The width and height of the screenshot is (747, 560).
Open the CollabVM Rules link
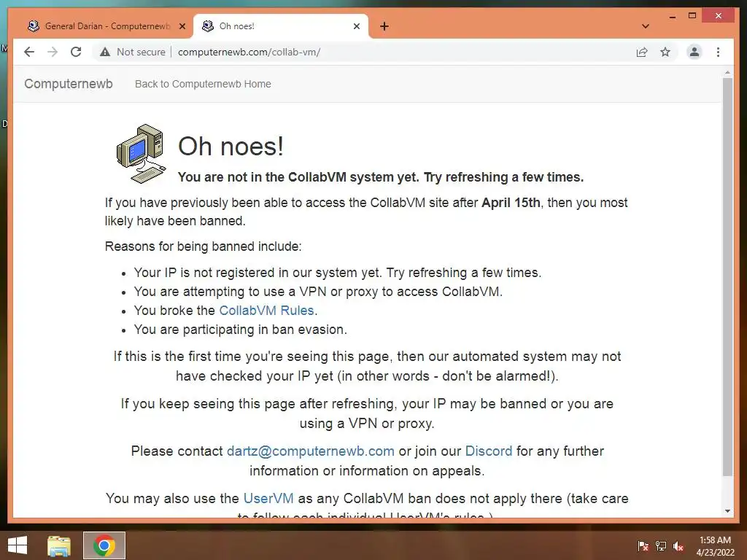[266, 311]
